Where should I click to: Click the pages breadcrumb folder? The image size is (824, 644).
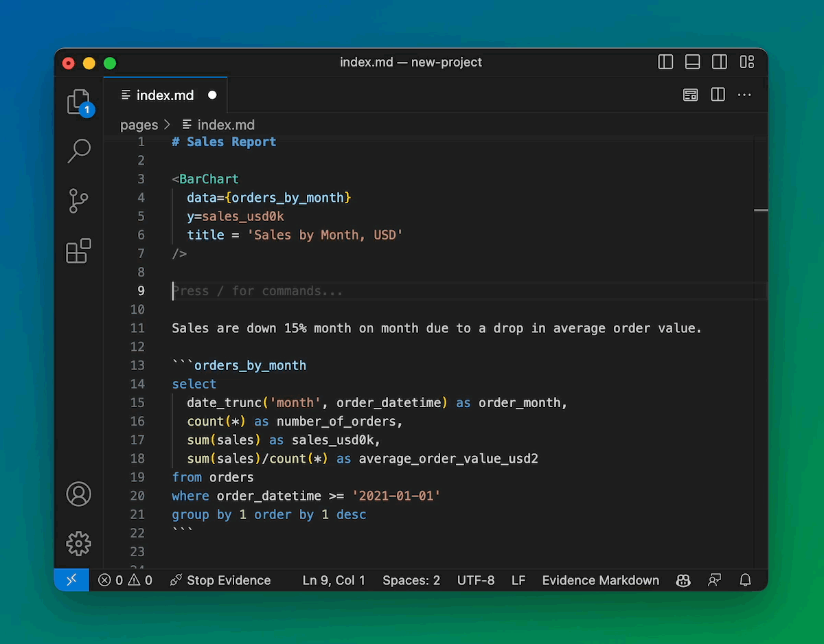coord(139,125)
